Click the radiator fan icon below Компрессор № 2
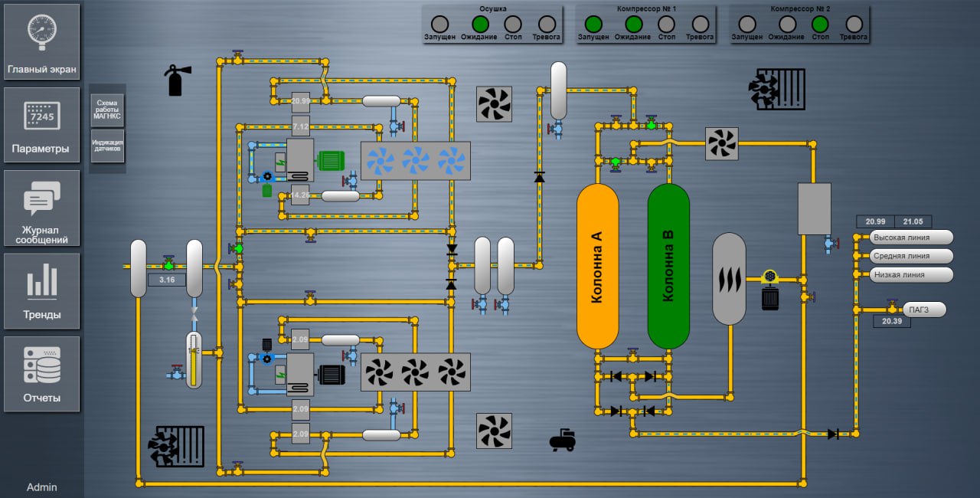980x498 pixels. 777,90
